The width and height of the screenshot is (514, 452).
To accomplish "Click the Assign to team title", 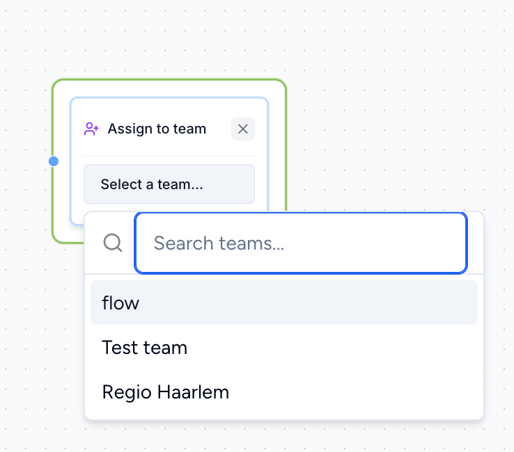I will pos(157,129).
